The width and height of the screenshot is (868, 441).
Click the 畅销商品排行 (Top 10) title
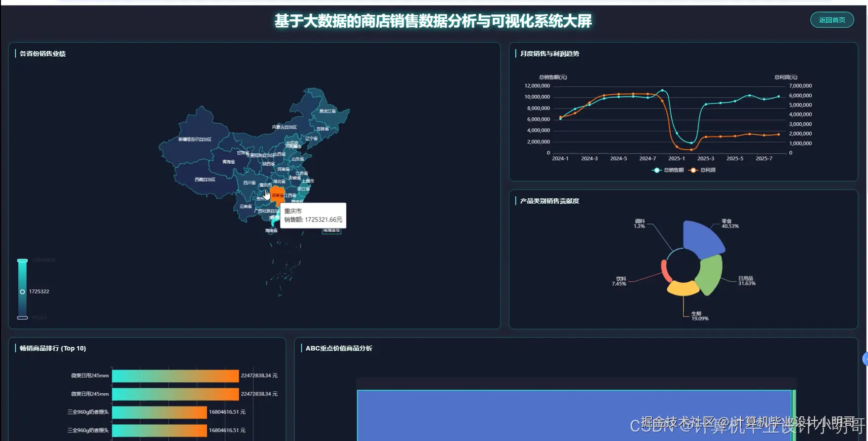[53, 348]
